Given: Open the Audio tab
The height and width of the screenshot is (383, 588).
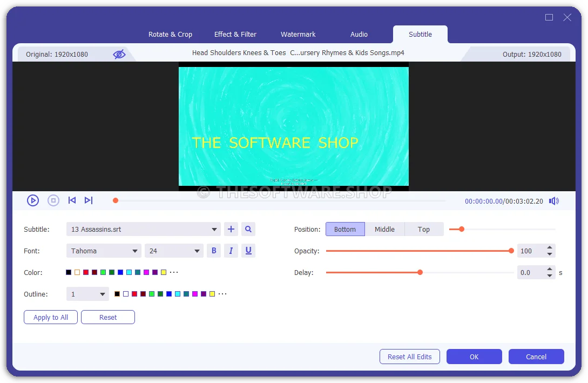Looking at the screenshot, I should 359,34.
